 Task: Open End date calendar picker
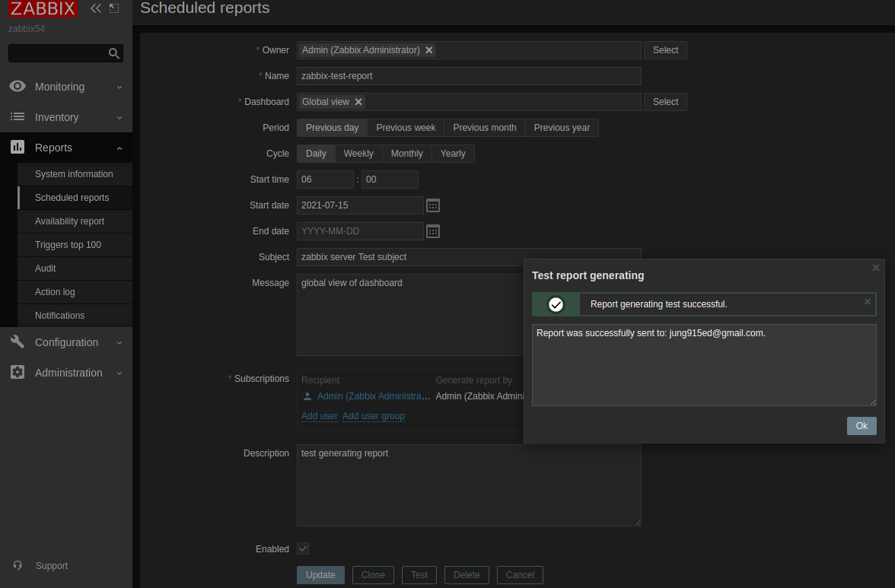(433, 231)
